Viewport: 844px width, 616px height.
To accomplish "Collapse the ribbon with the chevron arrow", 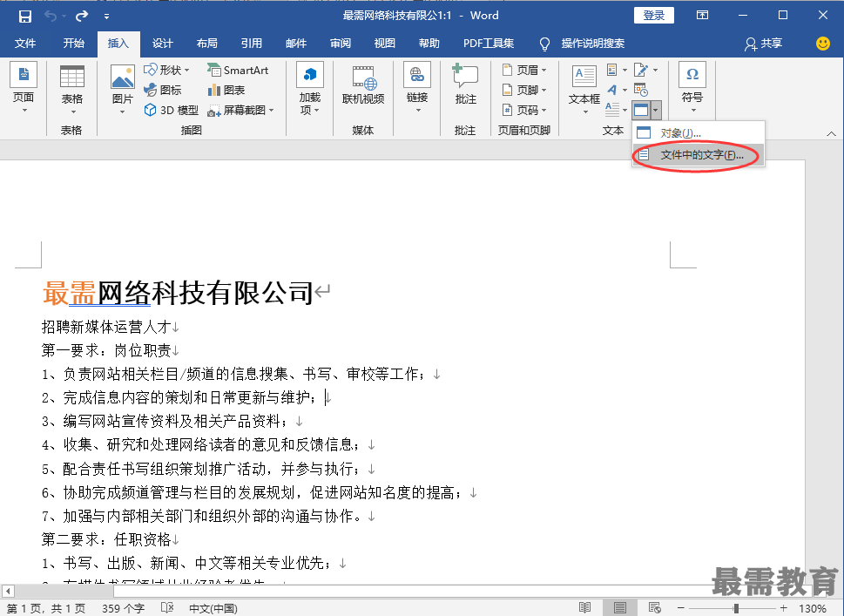I will [x=831, y=133].
